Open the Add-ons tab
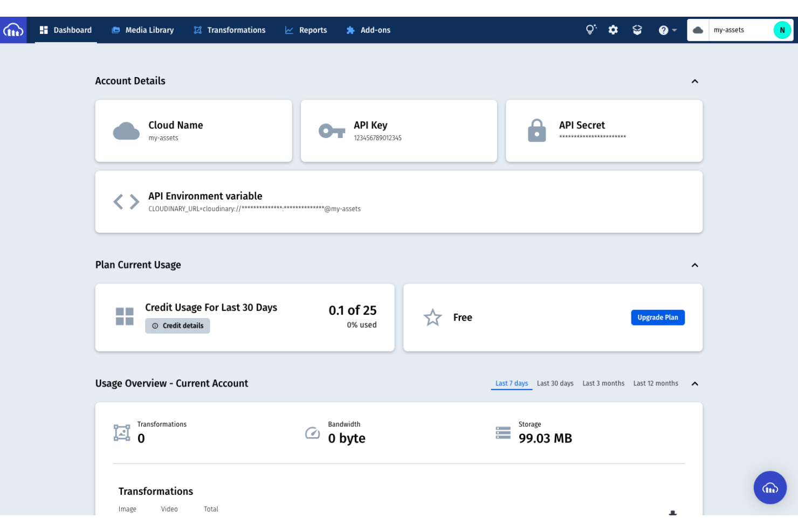 click(368, 30)
